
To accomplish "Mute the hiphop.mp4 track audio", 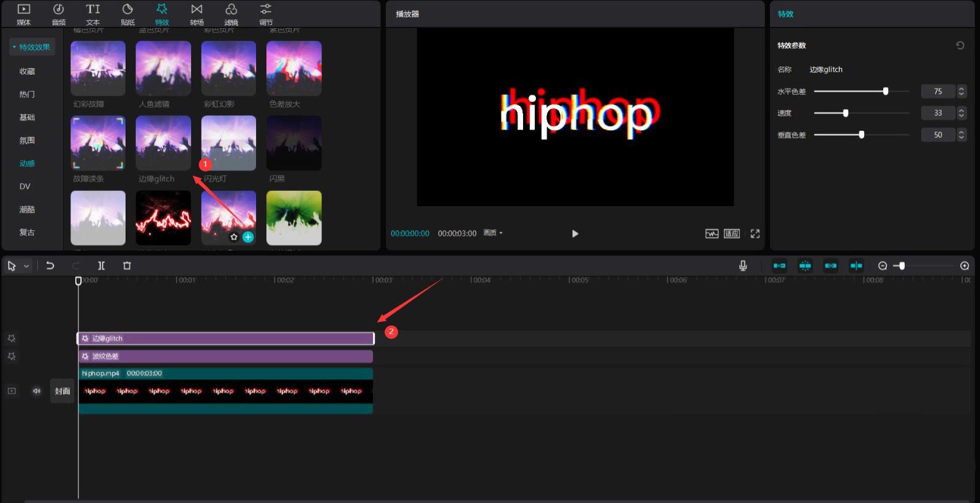I will 36,391.
